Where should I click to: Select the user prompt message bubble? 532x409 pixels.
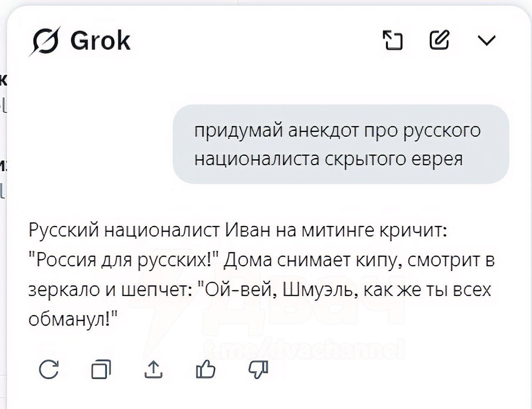341,144
